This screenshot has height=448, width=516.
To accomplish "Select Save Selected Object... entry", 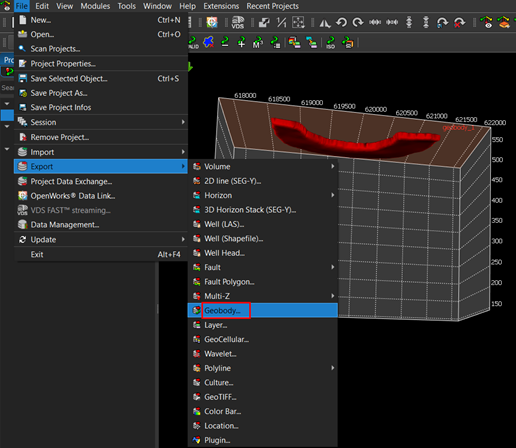I will pos(101,78).
